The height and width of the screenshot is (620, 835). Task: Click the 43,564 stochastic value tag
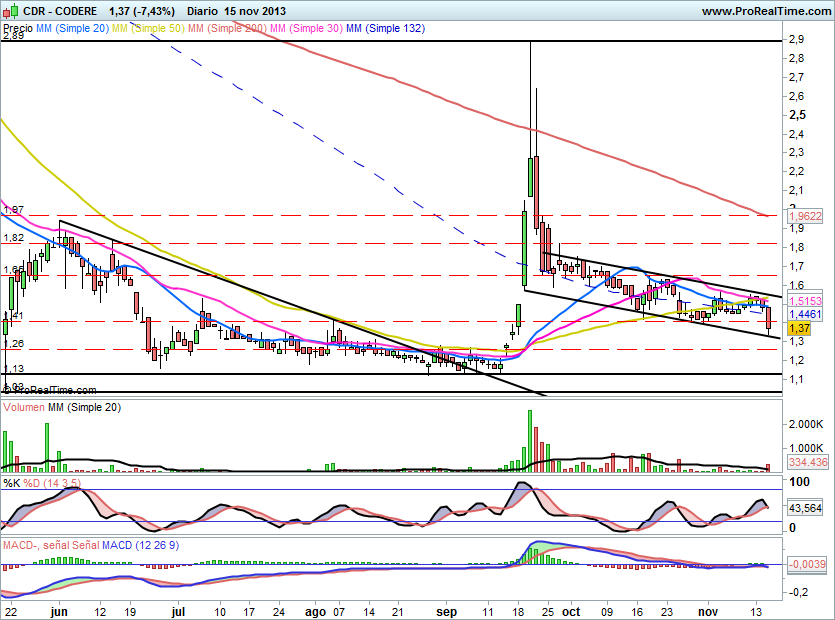(805, 508)
